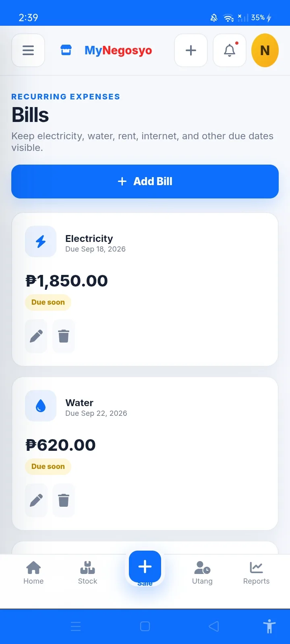Open the hamburger menu
Image resolution: width=290 pixels, height=644 pixels.
[28, 50]
